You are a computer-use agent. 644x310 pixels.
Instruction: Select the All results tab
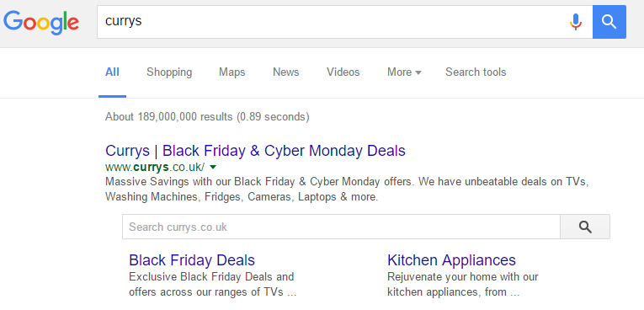112,72
